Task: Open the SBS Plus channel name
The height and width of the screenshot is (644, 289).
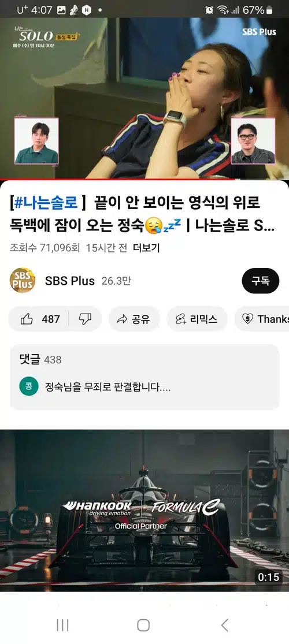Action: (70, 281)
